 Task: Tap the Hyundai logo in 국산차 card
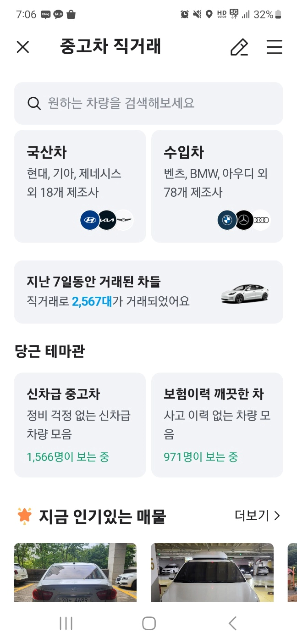tap(89, 220)
